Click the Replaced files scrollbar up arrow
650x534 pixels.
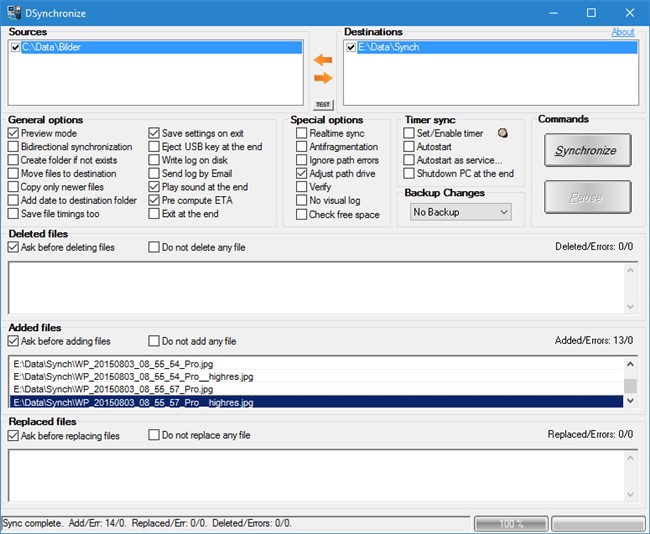[630, 458]
